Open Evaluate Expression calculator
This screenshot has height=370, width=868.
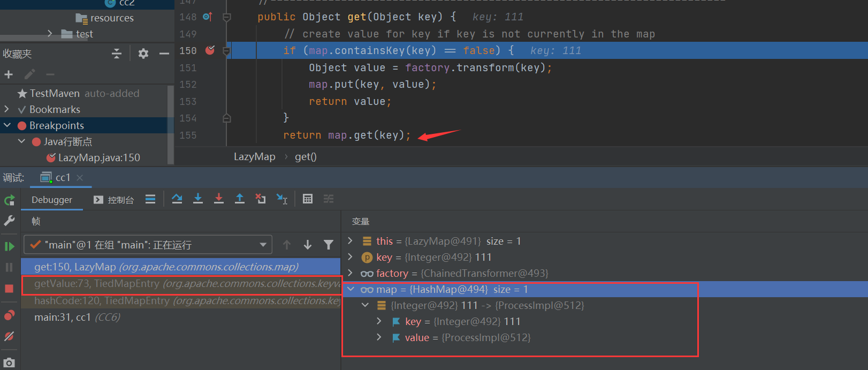pyautogui.click(x=308, y=199)
